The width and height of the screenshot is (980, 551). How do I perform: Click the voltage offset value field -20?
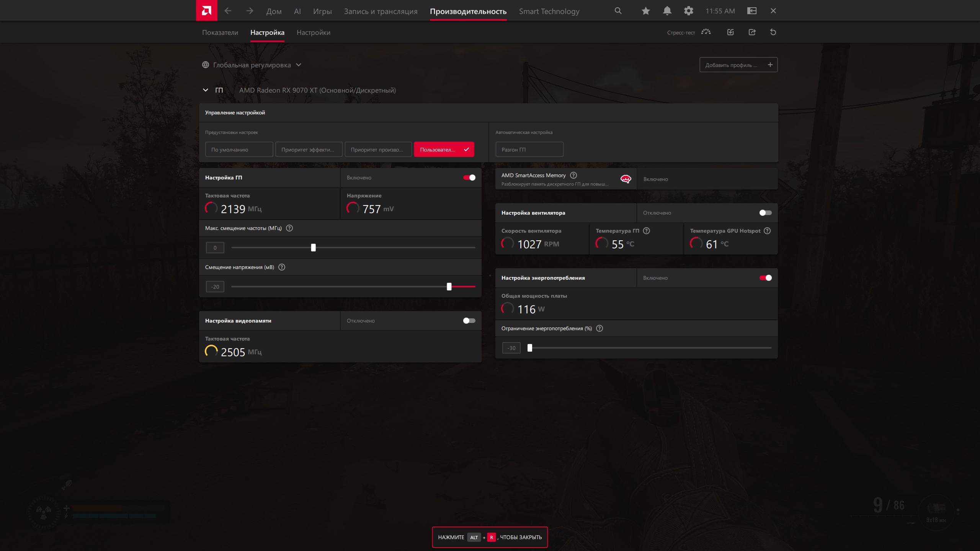(x=215, y=287)
